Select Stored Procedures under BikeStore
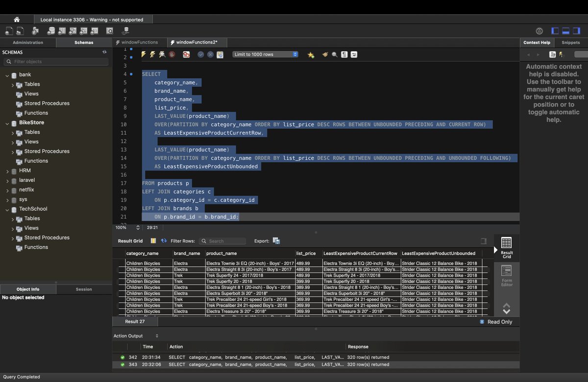The height and width of the screenshot is (382, 588). click(x=47, y=151)
